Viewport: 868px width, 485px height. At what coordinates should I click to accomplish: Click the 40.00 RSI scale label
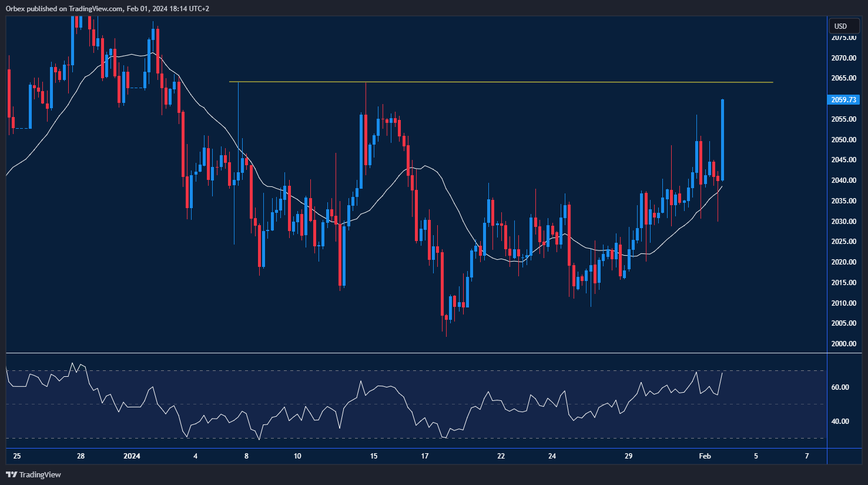(x=840, y=422)
